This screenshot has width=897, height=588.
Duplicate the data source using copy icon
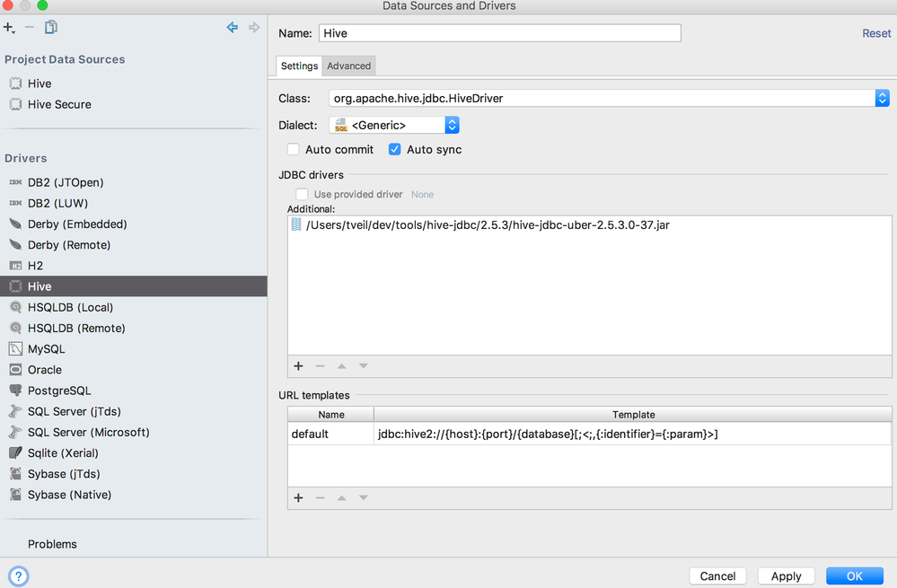point(50,28)
